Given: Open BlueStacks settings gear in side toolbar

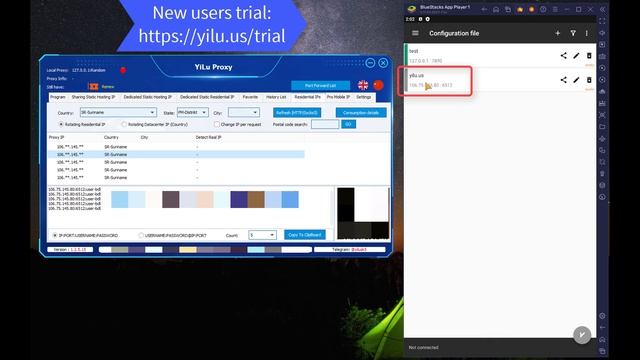Looking at the screenshot, I should click(x=602, y=316).
